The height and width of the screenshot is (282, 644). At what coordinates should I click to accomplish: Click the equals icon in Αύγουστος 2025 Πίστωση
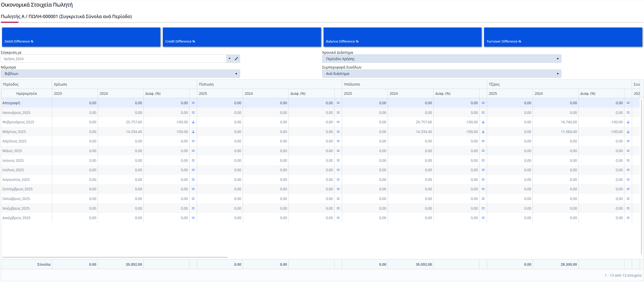click(338, 180)
